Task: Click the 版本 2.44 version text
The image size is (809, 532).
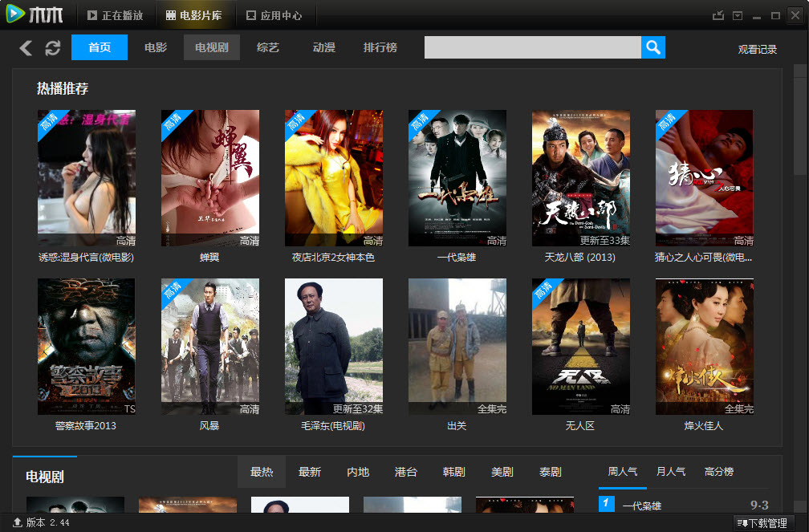Action: (x=47, y=522)
